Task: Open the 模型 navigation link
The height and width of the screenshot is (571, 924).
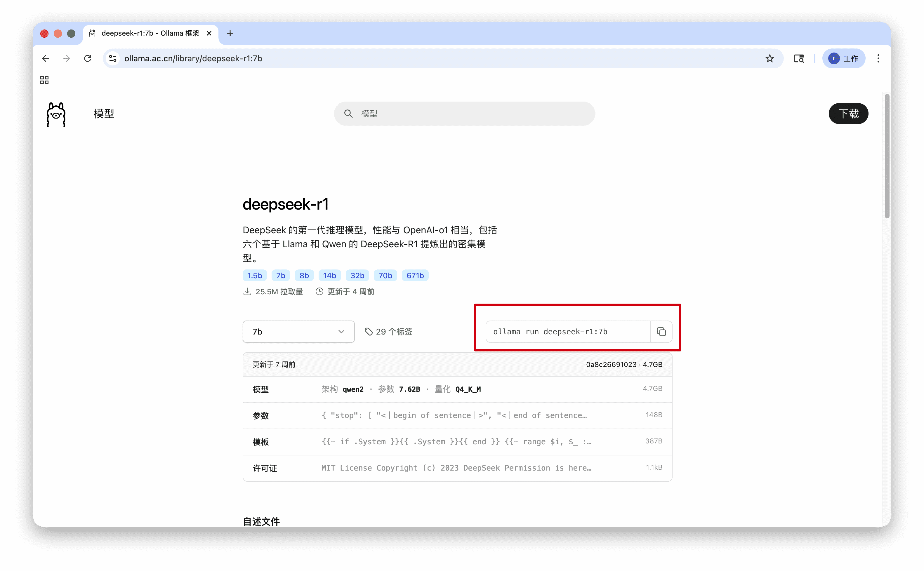Action: coord(104,114)
